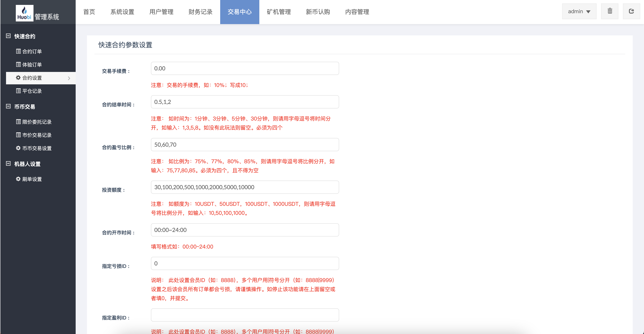Select 新币认购 in the top navigation
The image size is (644, 334).
(318, 12)
